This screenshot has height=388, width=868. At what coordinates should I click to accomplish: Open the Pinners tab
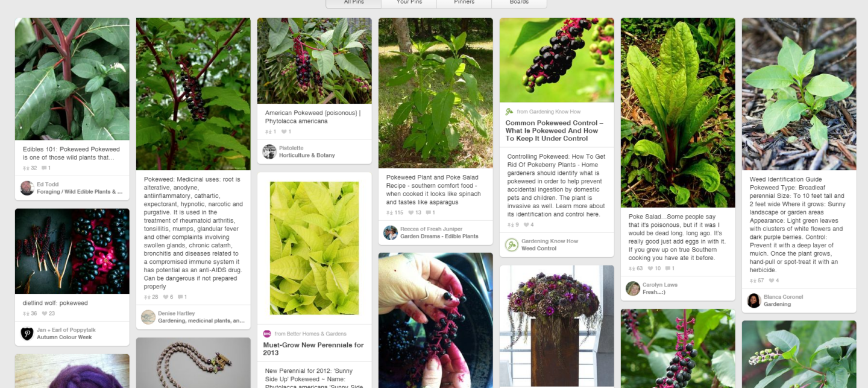(x=464, y=3)
